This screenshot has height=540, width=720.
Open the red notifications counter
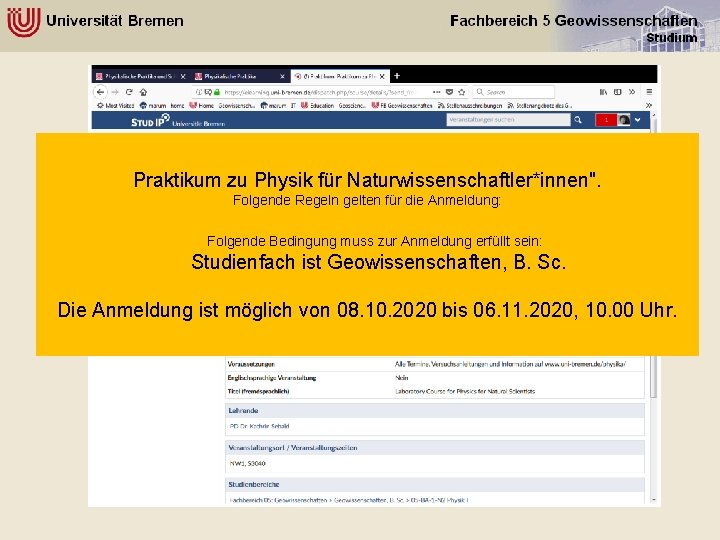point(606,120)
